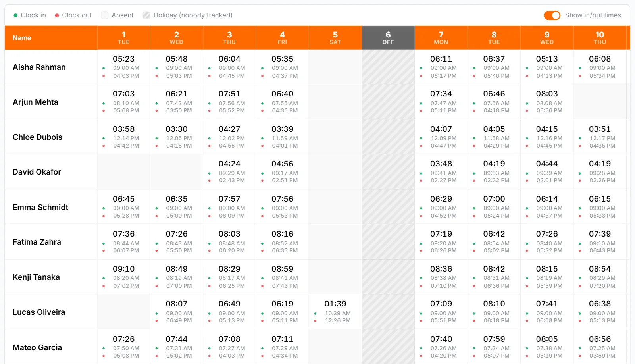Click Arjun Mehta's absent cell on day 10
This screenshot has width=635, height=364.
coord(600,102)
